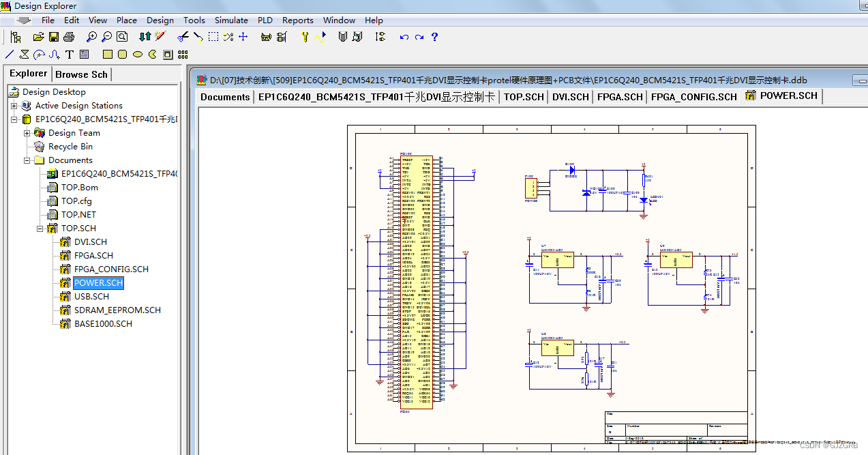Click the Print icon on the toolbar
This screenshot has width=868, height=455.
coord(68,38)
